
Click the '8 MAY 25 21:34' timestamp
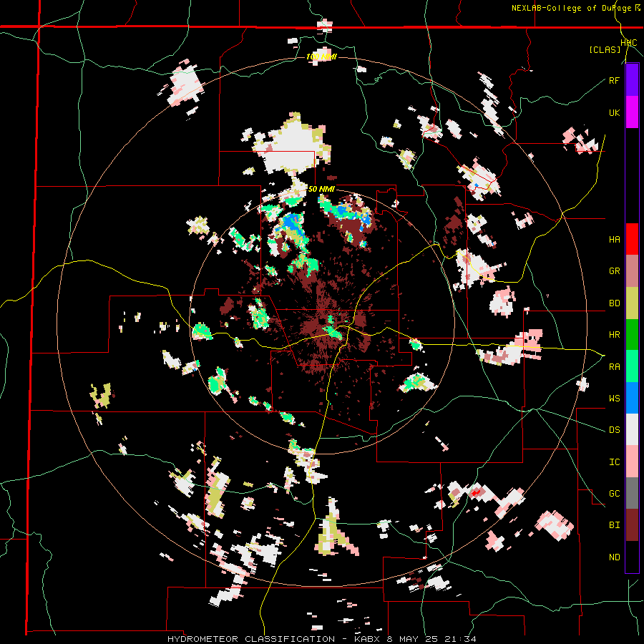pos(432,639)
